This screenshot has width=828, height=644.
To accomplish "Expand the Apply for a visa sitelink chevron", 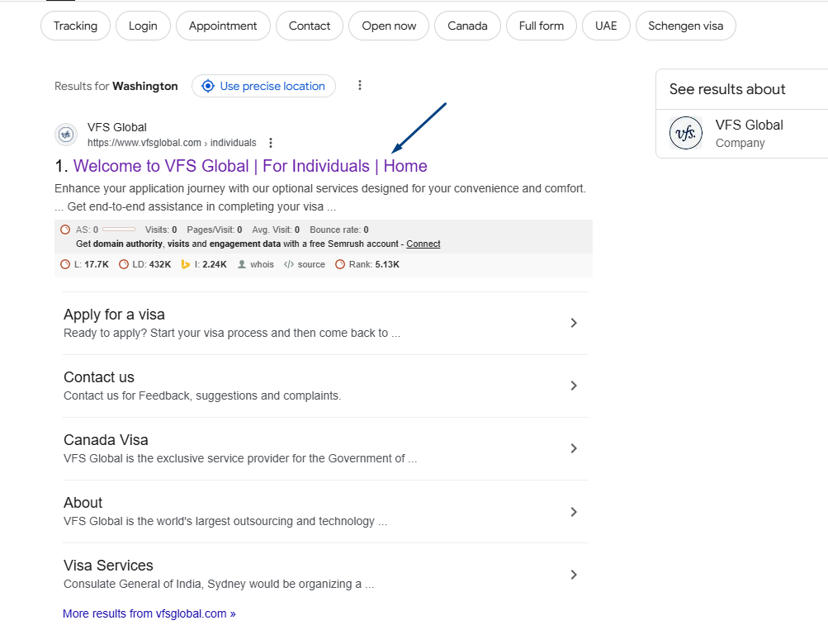I will pyautogui.click(x=574, y=323).
